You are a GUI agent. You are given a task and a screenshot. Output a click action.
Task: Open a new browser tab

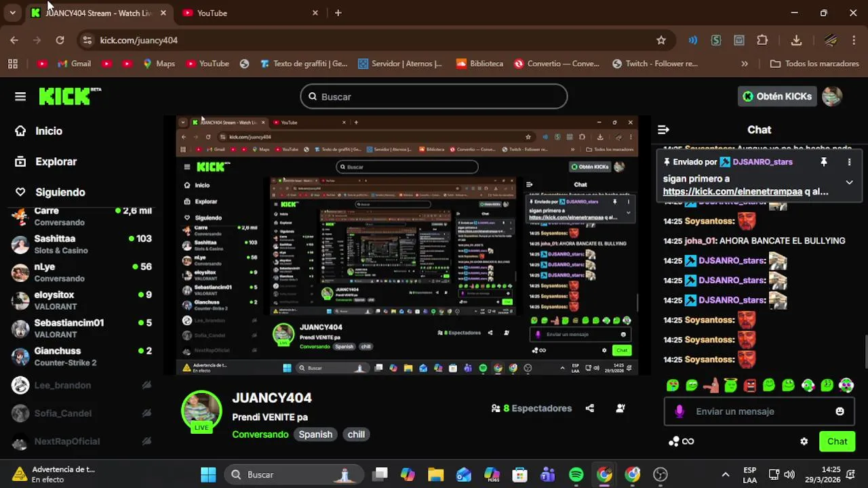coord(338,13)
